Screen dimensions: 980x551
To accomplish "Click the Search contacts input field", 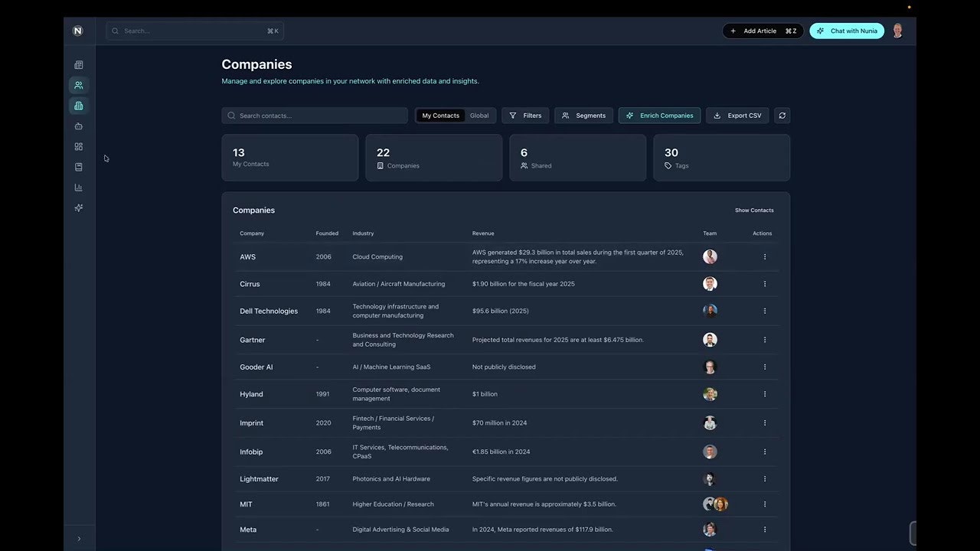I will (x=314, y=115).
